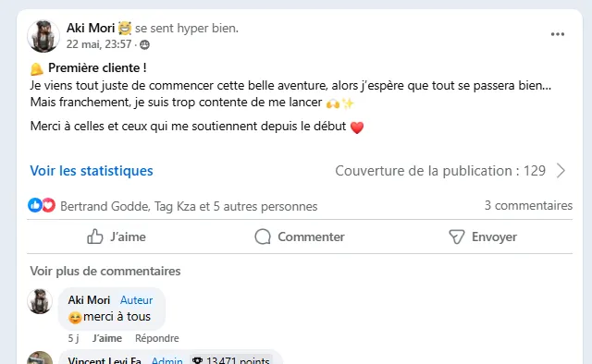This screenshot has height=364, width=592.
Task: Open Voir les statistiques link
Action: point(92,171)
